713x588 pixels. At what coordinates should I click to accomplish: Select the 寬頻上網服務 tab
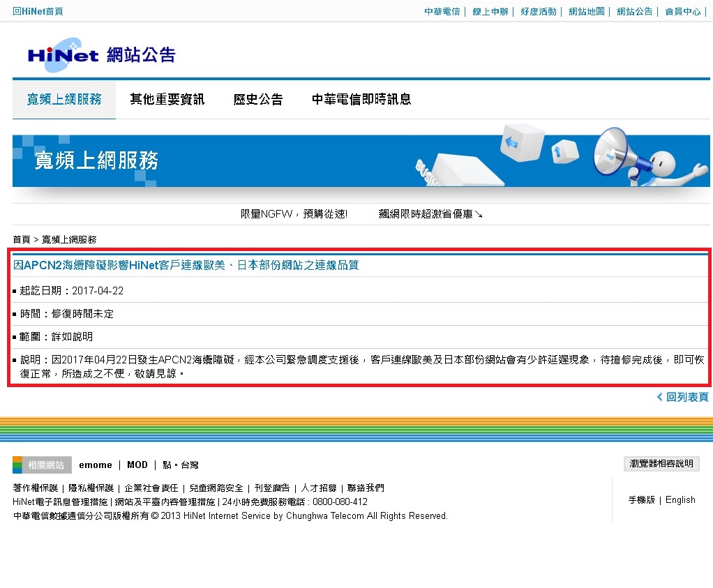[64, 99]
